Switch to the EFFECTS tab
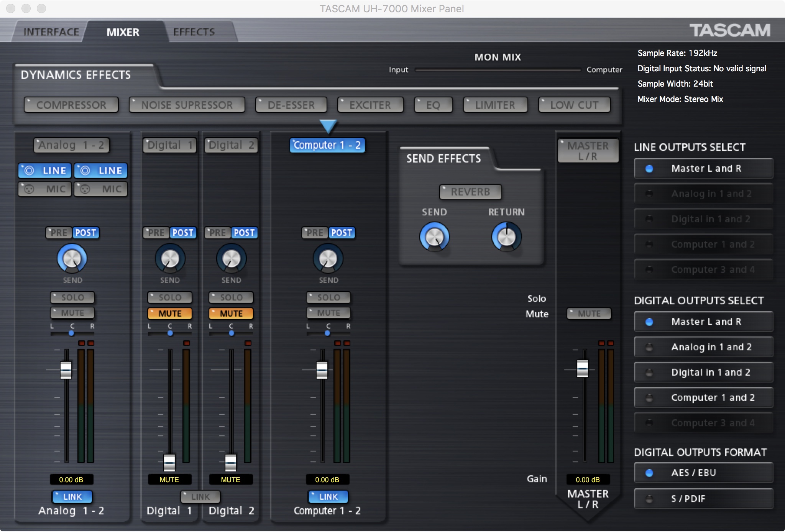Image resolution: width=785 pixels, height=532 pixels. [194, 32]
